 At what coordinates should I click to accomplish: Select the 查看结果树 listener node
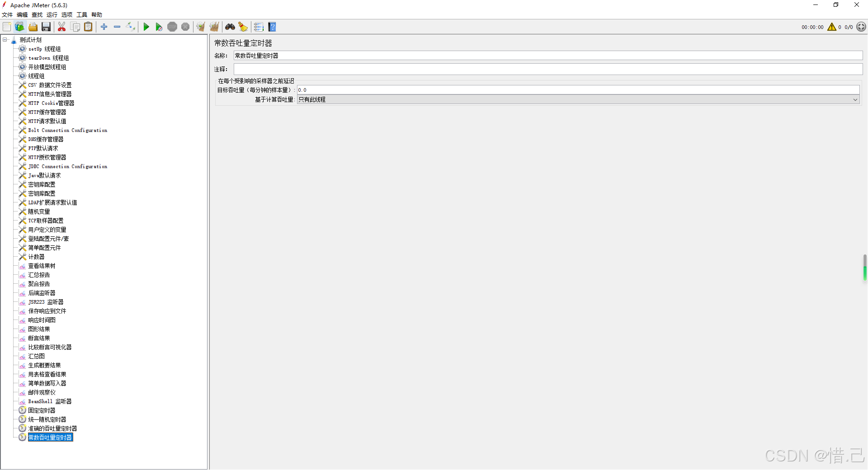(42, 266)
